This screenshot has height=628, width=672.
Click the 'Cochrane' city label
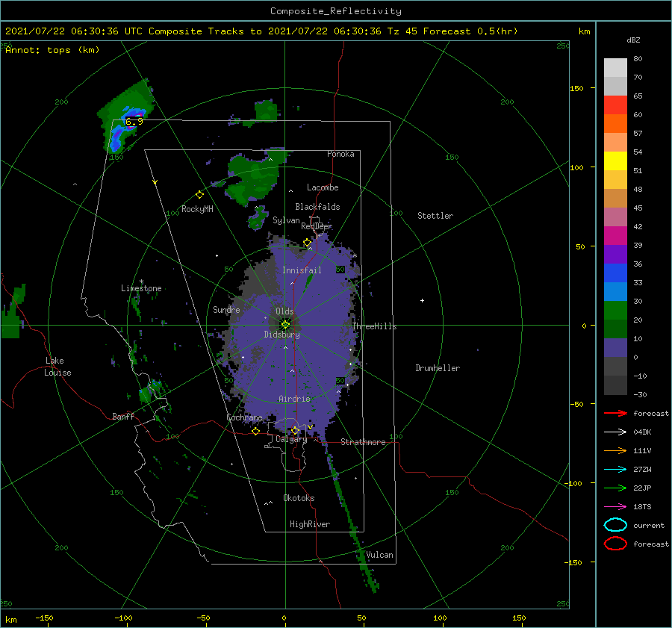coord(244,417)
